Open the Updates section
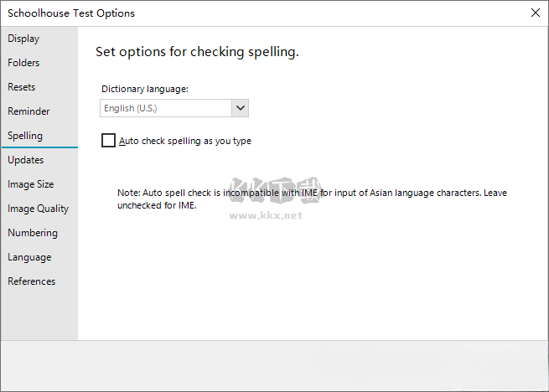Screen dimensions: 549x392 [26, 160]
